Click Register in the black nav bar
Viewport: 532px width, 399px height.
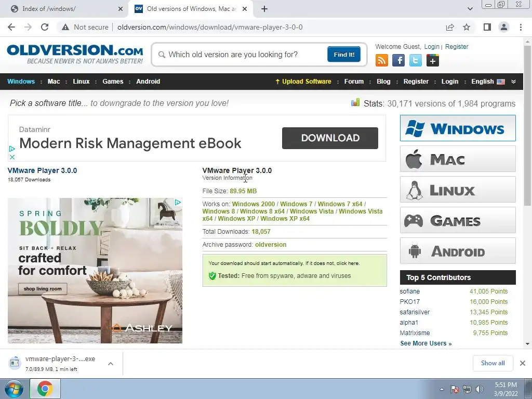[x=416, y=82]
